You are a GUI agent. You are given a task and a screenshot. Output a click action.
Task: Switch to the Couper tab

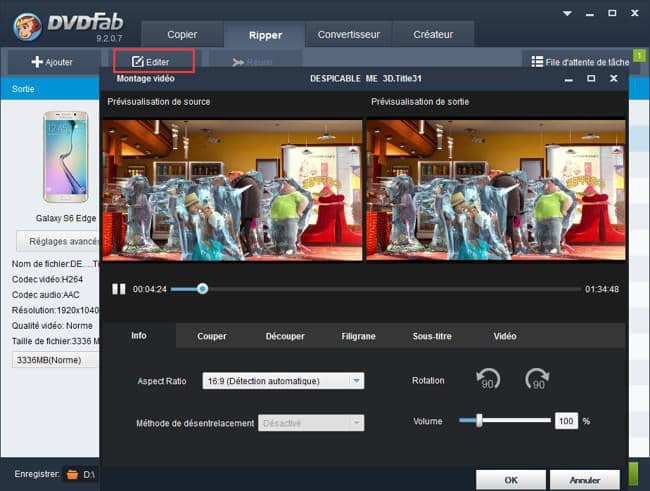coord(212,336)
